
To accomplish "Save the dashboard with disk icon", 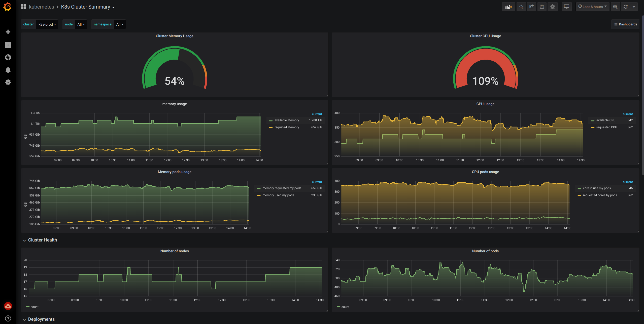I will [x=542, y=7].
